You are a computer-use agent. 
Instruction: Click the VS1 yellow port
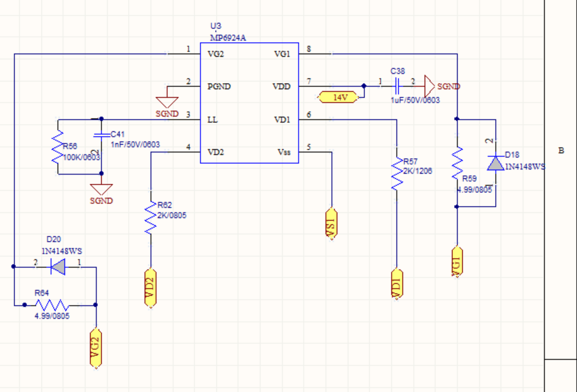click(x=332, y=224)
